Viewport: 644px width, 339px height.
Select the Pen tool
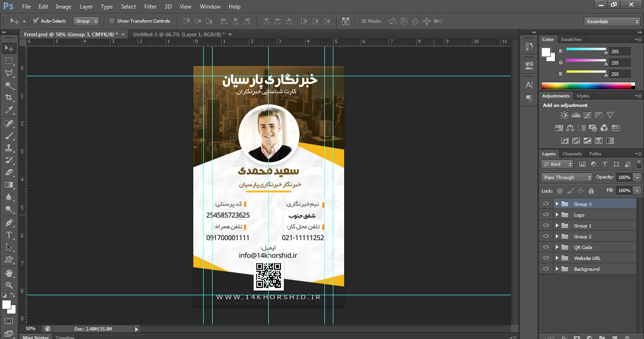click(x=9, y=222)
